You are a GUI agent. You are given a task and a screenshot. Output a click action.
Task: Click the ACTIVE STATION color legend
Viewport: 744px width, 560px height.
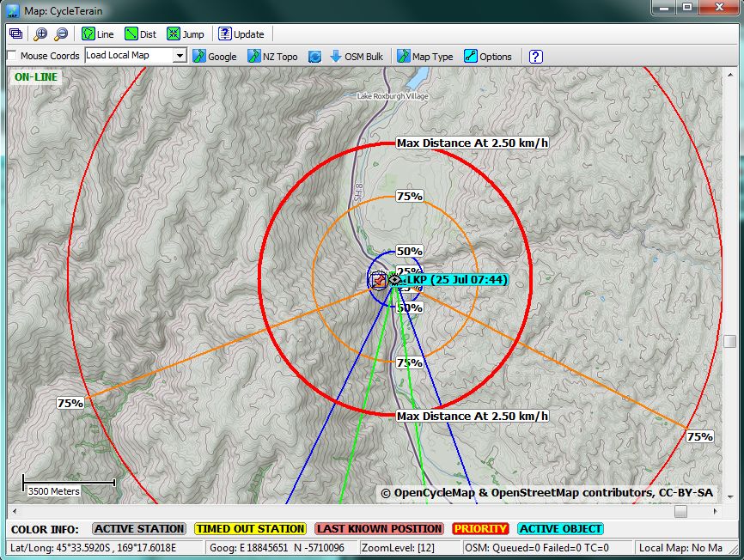point(139,529)
